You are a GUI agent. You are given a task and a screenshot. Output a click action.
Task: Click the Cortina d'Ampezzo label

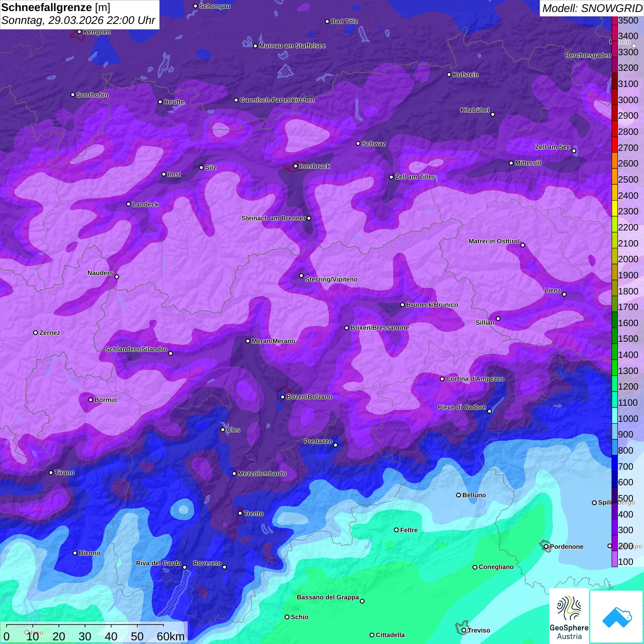click(475, 379)
